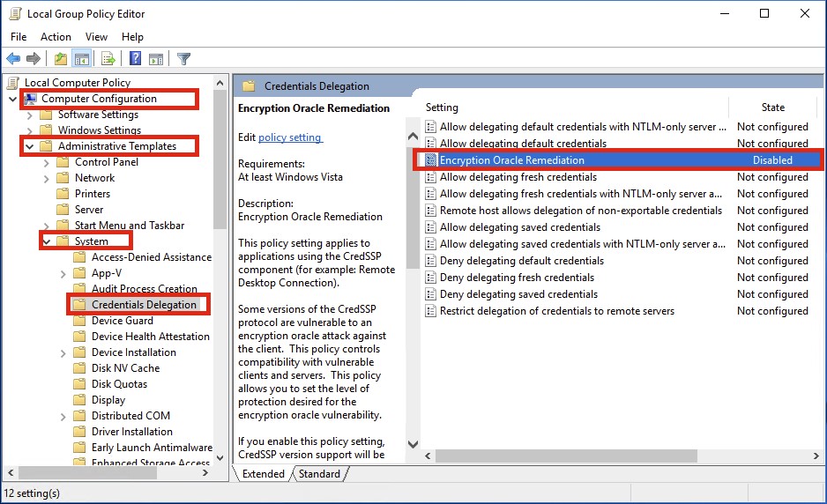Click the Back arrow toolbar icon
This screenshot has height=504, width=827.
(x=13, y=58)
